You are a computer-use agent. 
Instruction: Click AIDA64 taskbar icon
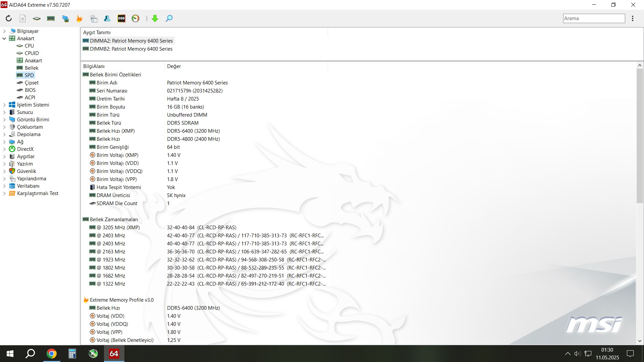114,354
